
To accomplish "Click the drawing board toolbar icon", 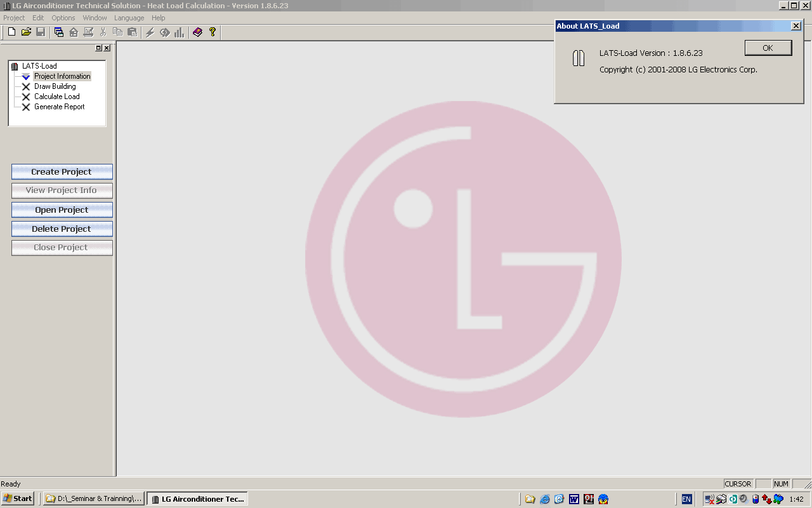I will pyautogui.click(x=88, y=32).
